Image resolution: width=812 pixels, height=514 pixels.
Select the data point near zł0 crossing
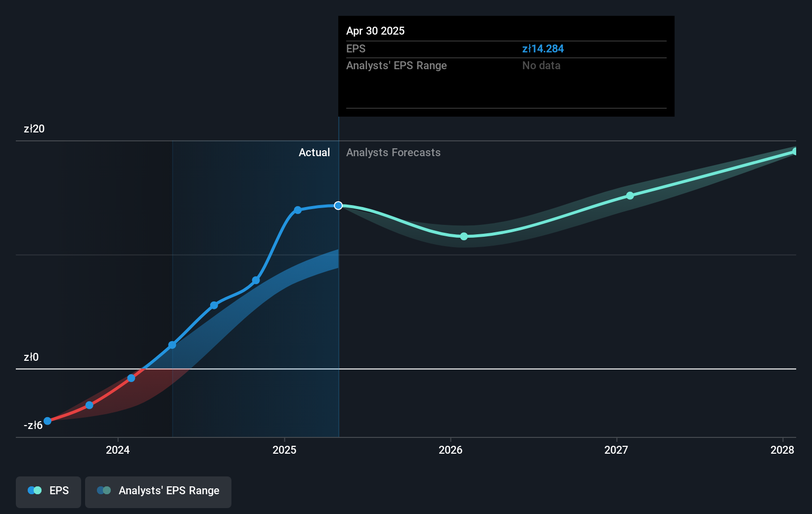tap(131, 378)
